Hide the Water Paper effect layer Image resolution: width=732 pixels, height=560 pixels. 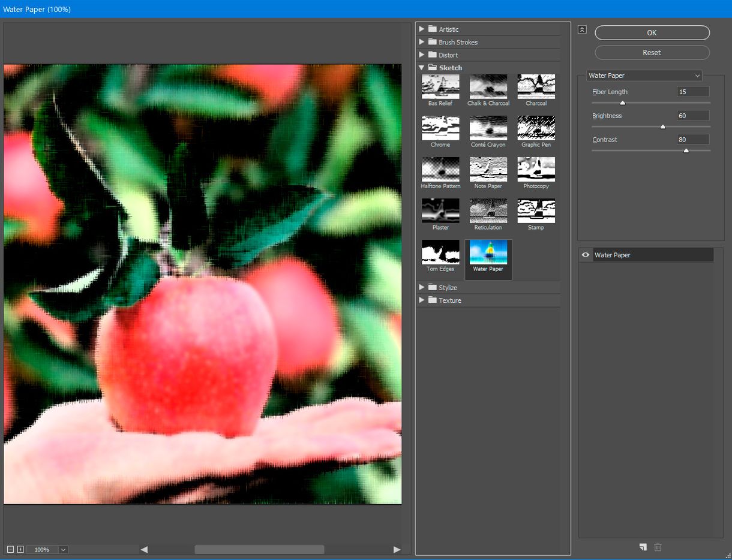[586, 255]
